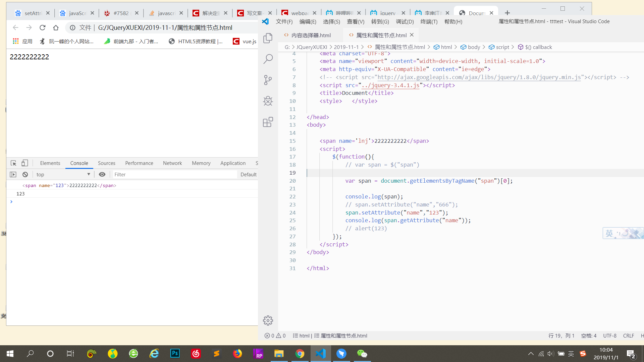Click errors and warnings count in status bar
The width and height of the screenshot is (644, 362).
[275, 336]
